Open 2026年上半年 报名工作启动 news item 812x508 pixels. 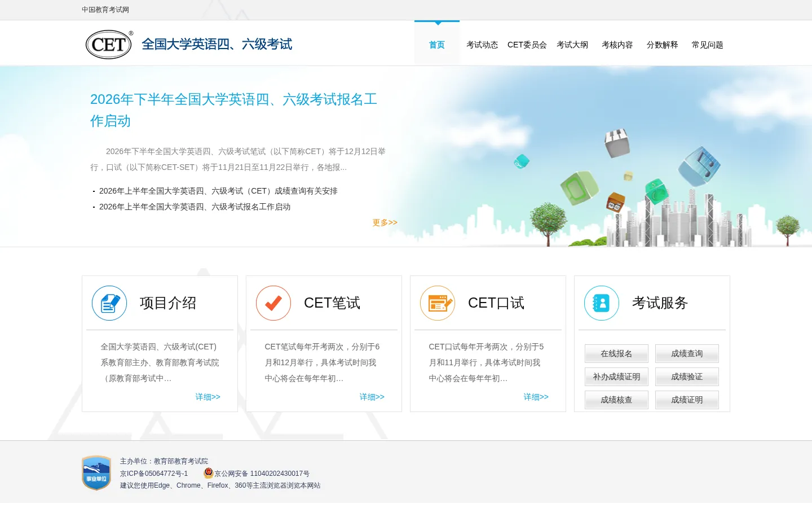point(195,207)
